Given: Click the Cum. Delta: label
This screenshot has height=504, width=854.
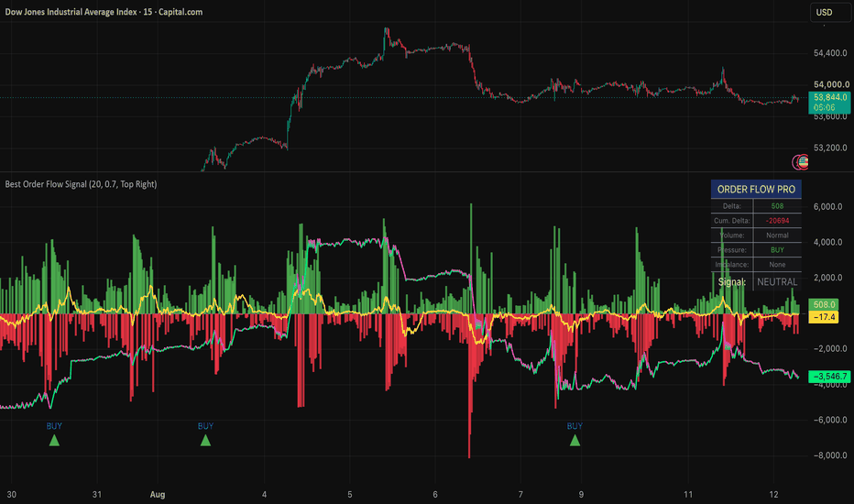Looking at the screenshot, I should 732,221.
